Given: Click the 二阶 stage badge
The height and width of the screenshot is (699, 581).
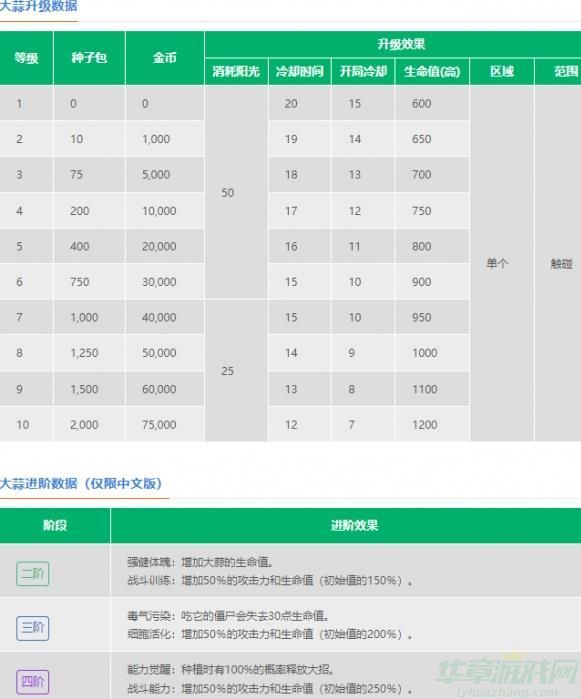Looking at the screenshot, I should pyautogui.click(x=33, y=573).
